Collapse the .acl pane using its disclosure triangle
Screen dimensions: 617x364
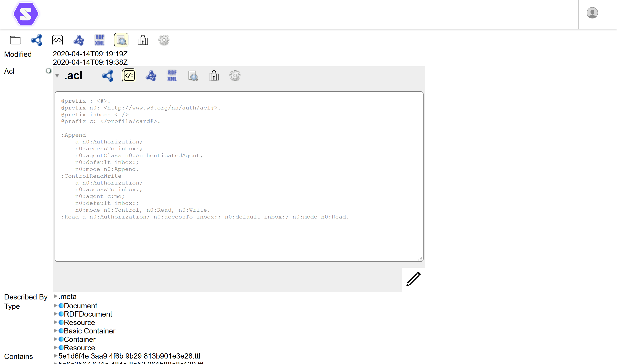[57, 75]
